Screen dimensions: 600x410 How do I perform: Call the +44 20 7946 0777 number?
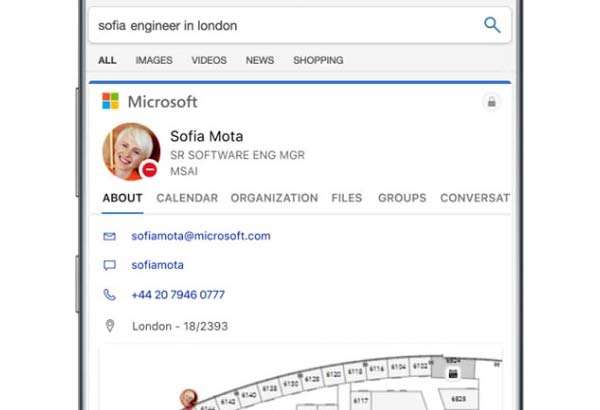pyautogui.click(x=178, y=295)
